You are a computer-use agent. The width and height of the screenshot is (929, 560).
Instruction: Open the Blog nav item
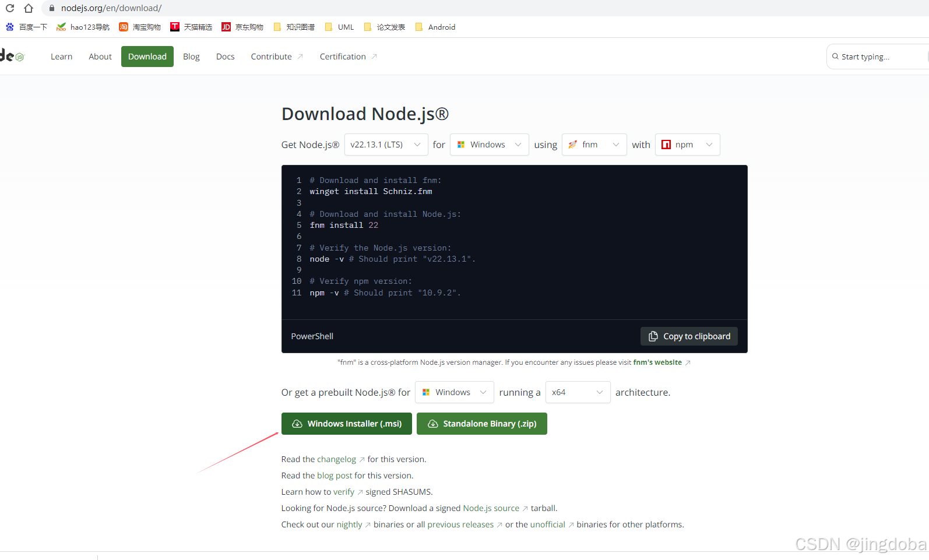point(191,57)
